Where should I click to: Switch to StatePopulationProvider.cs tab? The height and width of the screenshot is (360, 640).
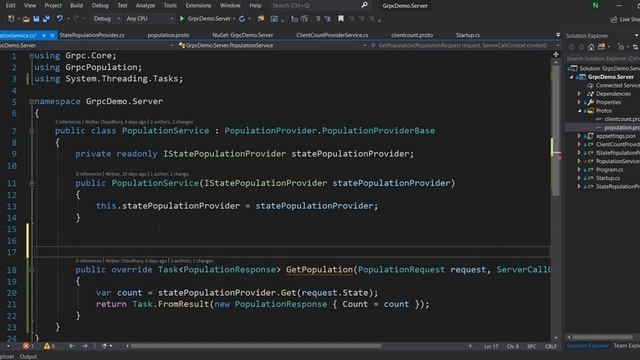92,35
